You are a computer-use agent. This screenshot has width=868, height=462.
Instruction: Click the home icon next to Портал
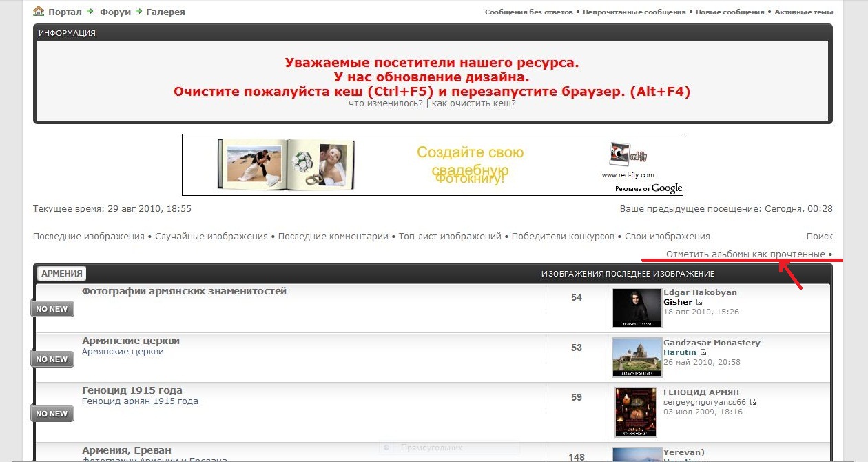point(39,12)
